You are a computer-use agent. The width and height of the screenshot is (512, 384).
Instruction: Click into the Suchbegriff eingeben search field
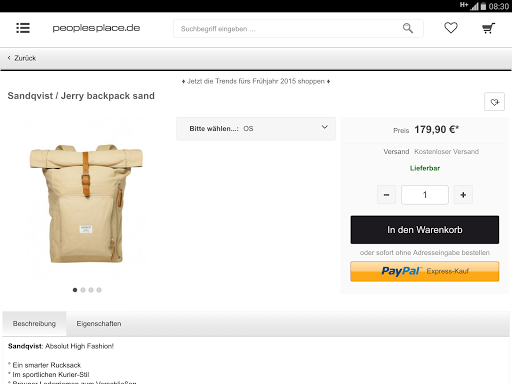pos(287,29)
